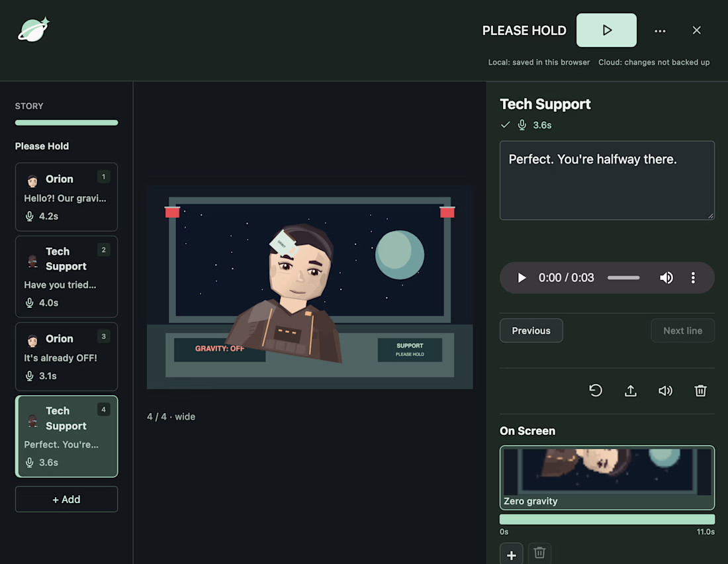
Task: Click the speaker sound icon in the action row
Action: [665, 391]
